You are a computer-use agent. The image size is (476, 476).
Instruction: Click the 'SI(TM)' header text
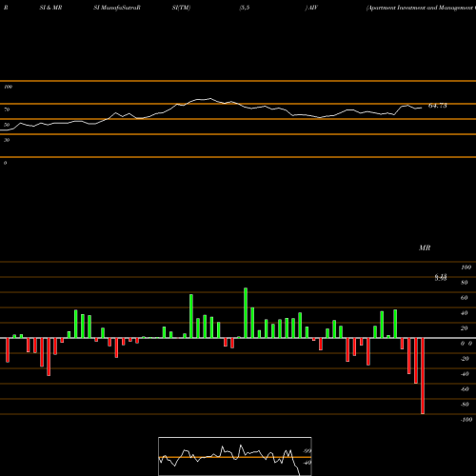pos(181,8)
